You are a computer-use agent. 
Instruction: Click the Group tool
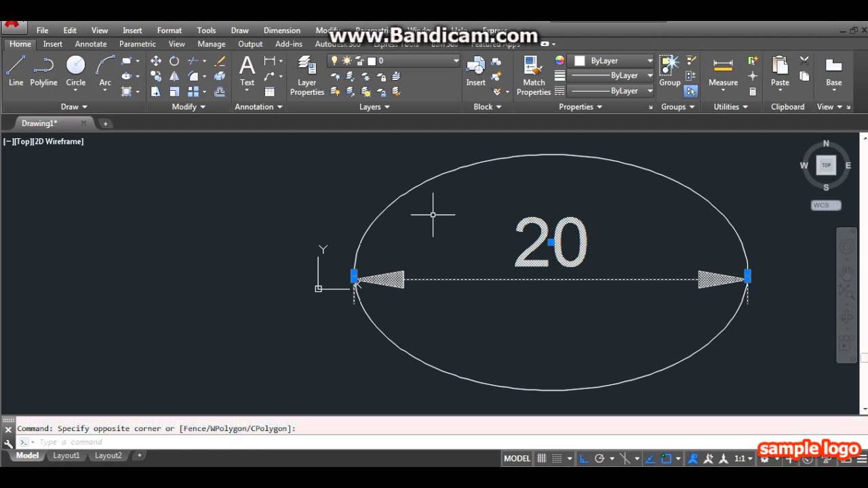[669, 71]
